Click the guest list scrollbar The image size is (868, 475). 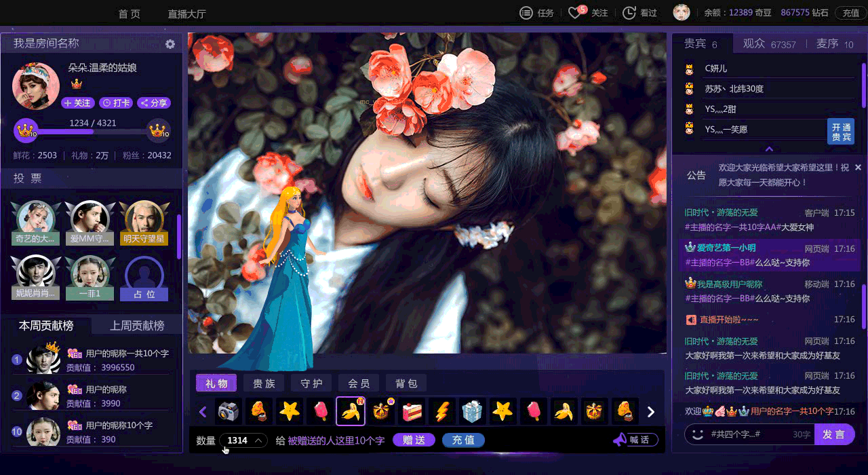(x=864, y=85)
